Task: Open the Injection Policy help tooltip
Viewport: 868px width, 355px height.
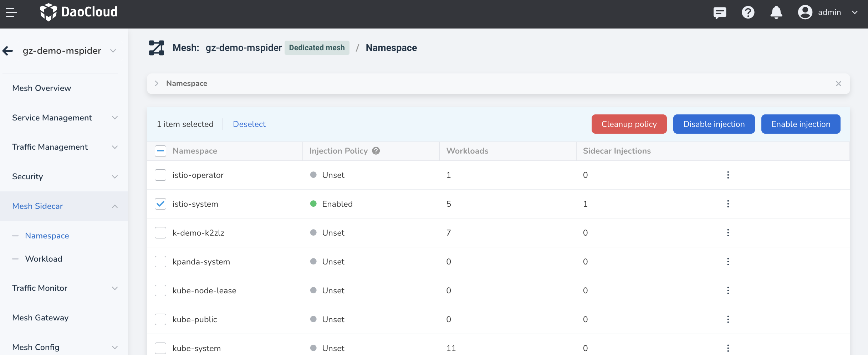Action: 376,151
